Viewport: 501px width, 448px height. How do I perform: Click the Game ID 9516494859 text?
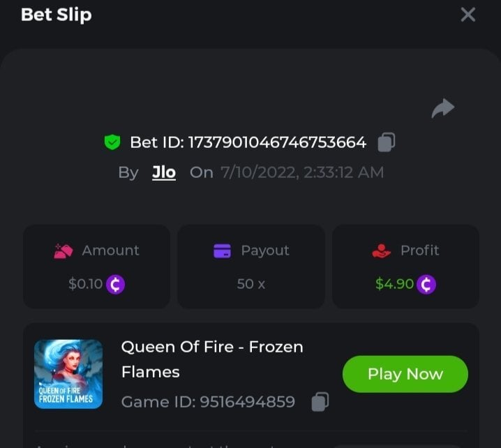[208, 402]
